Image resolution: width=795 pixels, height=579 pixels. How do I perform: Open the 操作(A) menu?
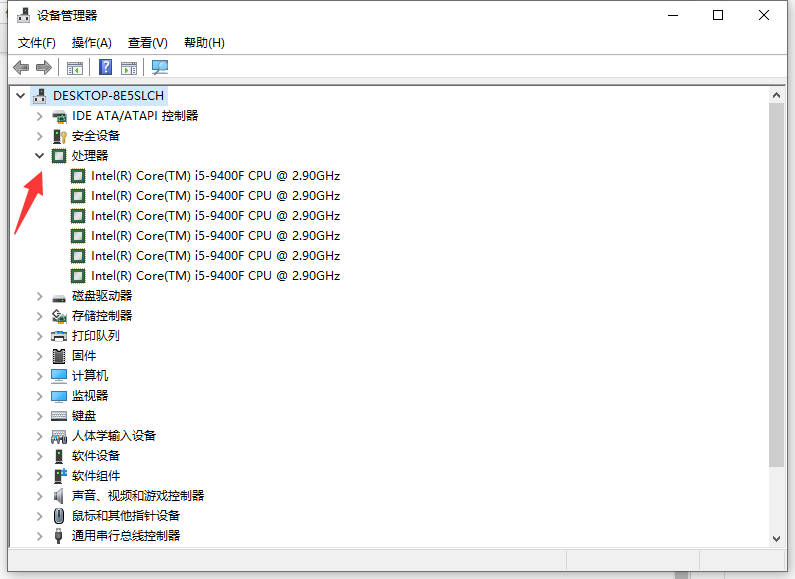click(x=91, y=43)
